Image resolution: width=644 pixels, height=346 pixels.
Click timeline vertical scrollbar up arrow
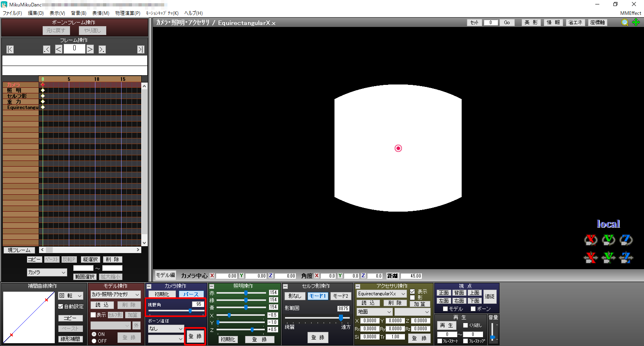pos(144,86)
